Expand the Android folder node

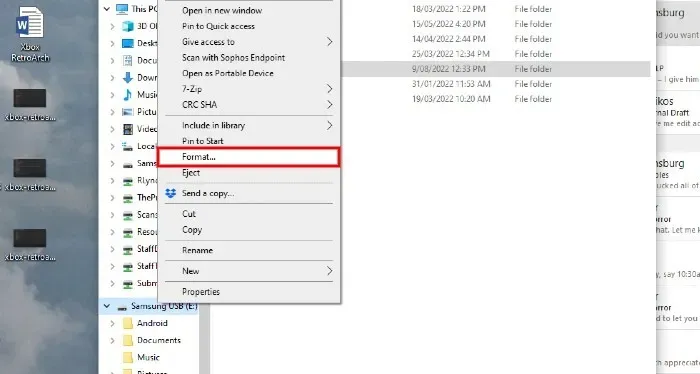(112, 323)
